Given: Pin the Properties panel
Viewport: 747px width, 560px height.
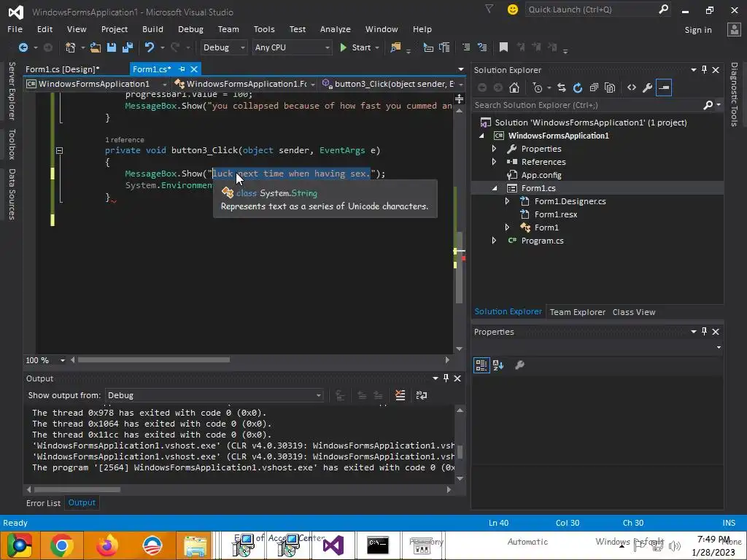Looking at the screenshot, I should pyautogui.click(x=704, y=332).
